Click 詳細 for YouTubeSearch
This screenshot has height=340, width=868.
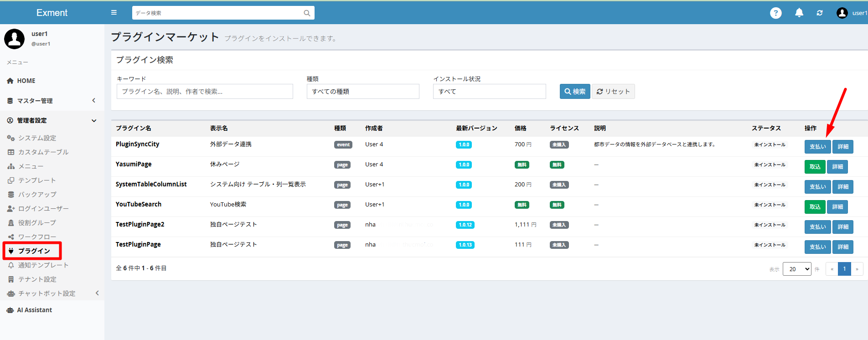pos(837,207)
